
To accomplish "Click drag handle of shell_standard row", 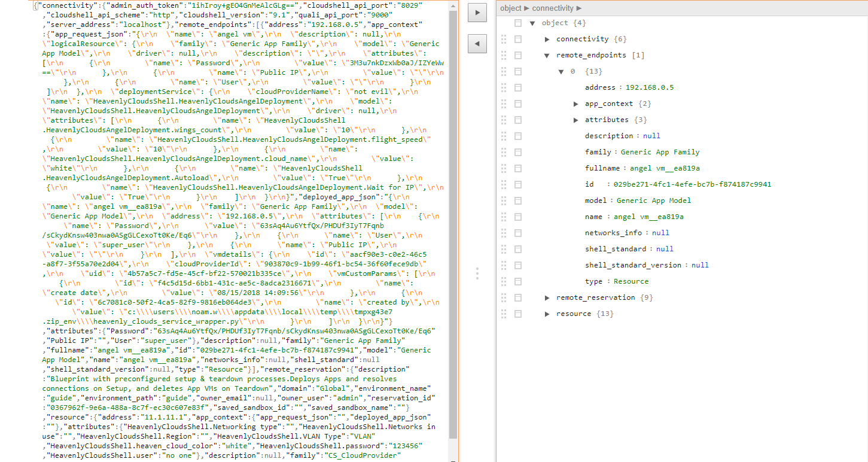I will click(x=504, y=249).
